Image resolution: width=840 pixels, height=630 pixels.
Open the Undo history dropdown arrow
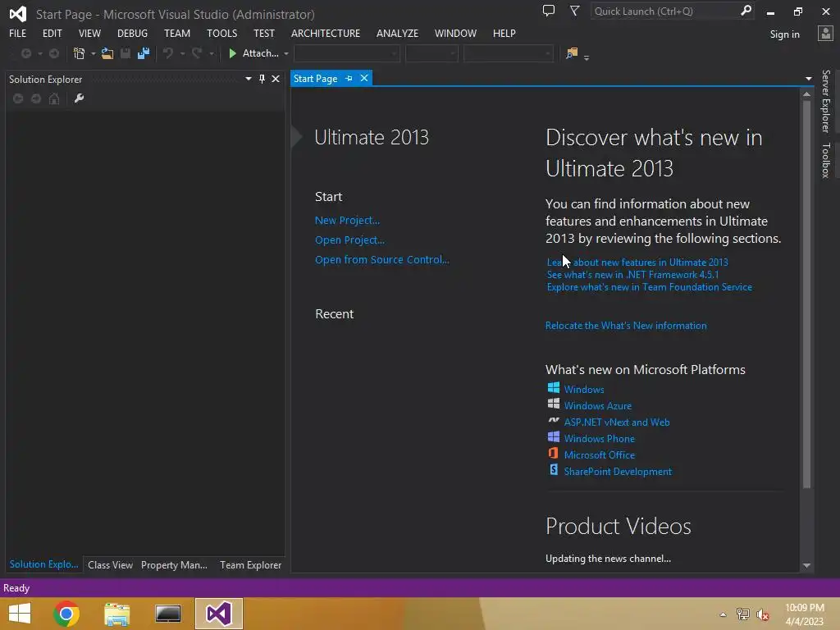[182, 53]
